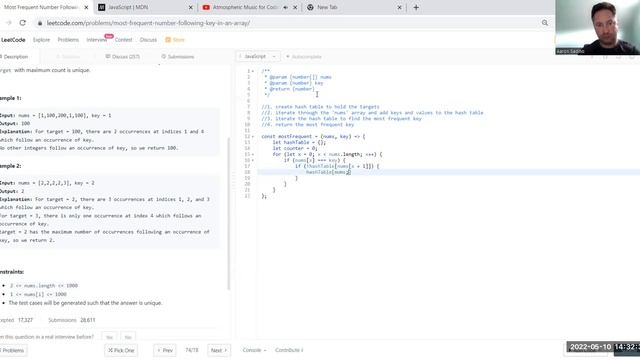Open the Explore menu item
Screen dimensions: 640x360
41,40
